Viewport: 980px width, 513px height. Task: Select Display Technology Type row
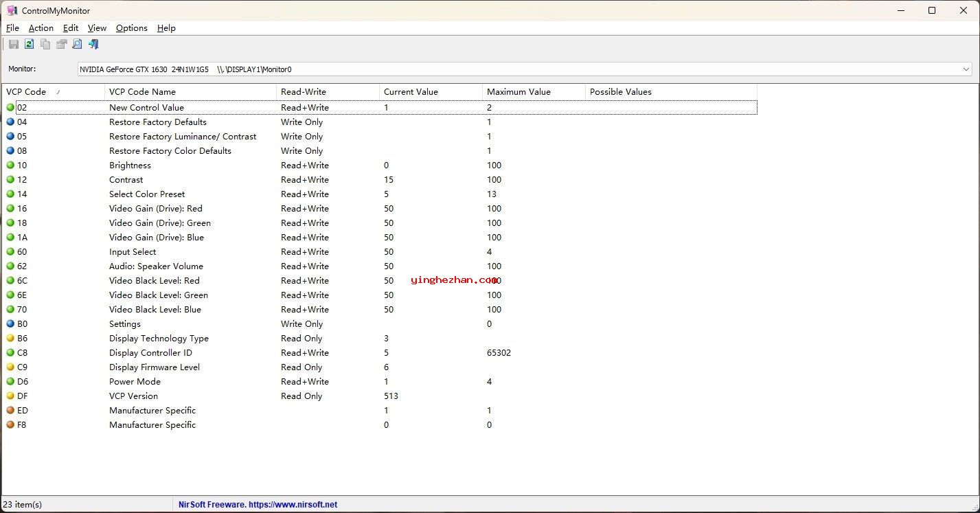click(x=380, y=338)
